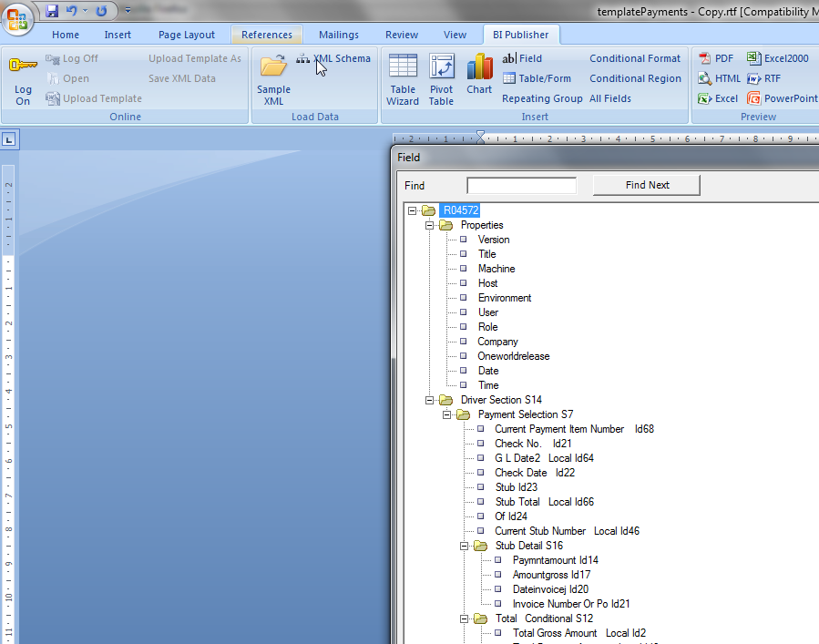Select Paymntamount Id14 field
This screenshot has width=819, height=644.
(x=555, y=560)
